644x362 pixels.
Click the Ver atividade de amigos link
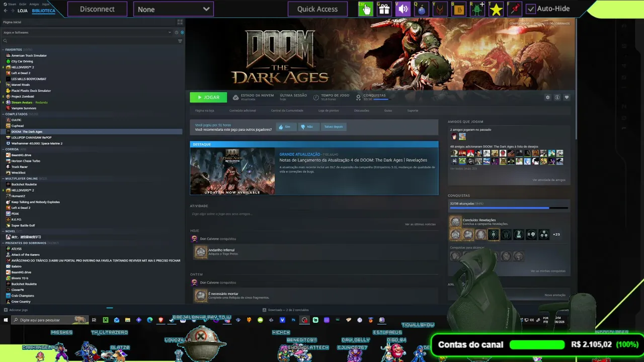(549, 180)
